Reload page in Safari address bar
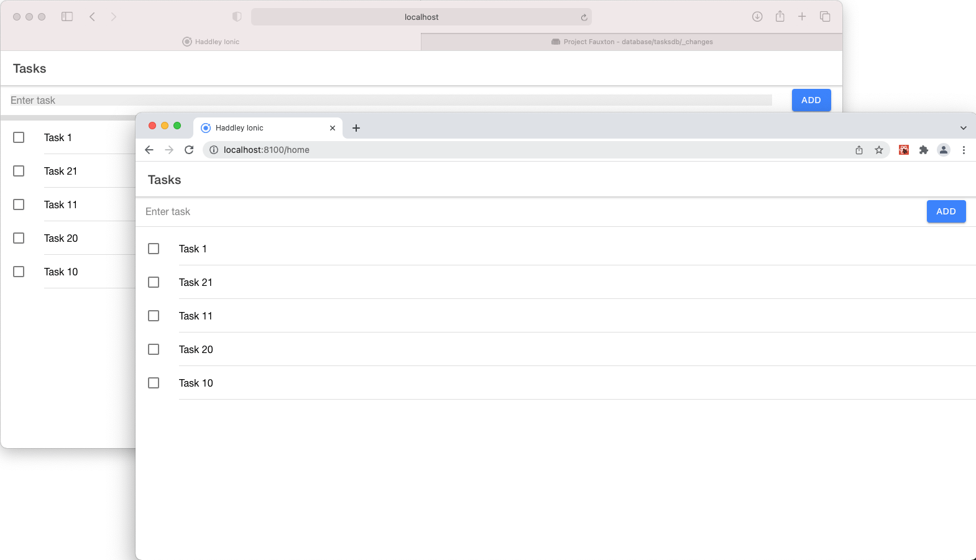This screenshot has height=560, width=976. pyautogui.click(x=584, y=17)
